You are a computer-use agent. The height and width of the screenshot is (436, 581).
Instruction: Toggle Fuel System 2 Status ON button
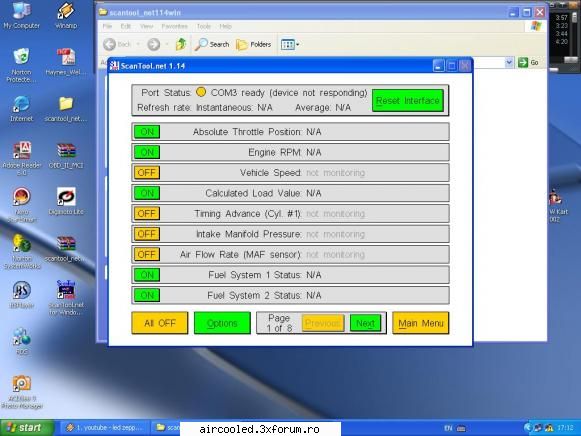(147, 295)
